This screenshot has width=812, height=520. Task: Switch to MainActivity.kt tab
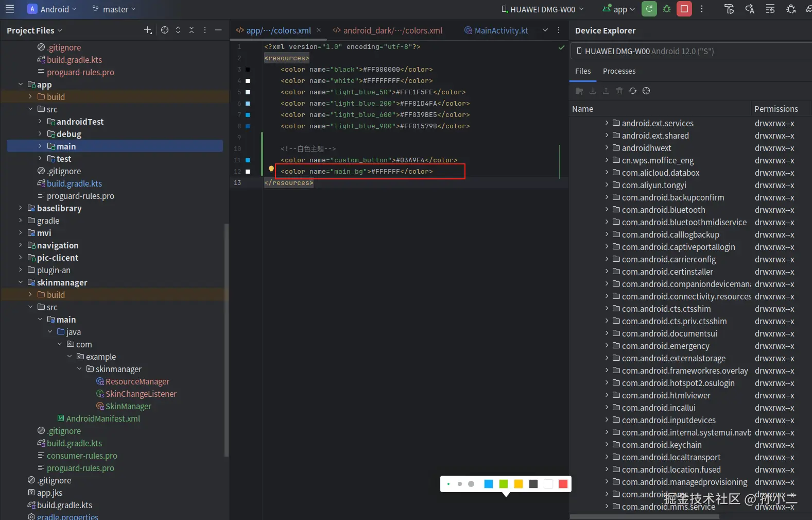pos(496,30)
